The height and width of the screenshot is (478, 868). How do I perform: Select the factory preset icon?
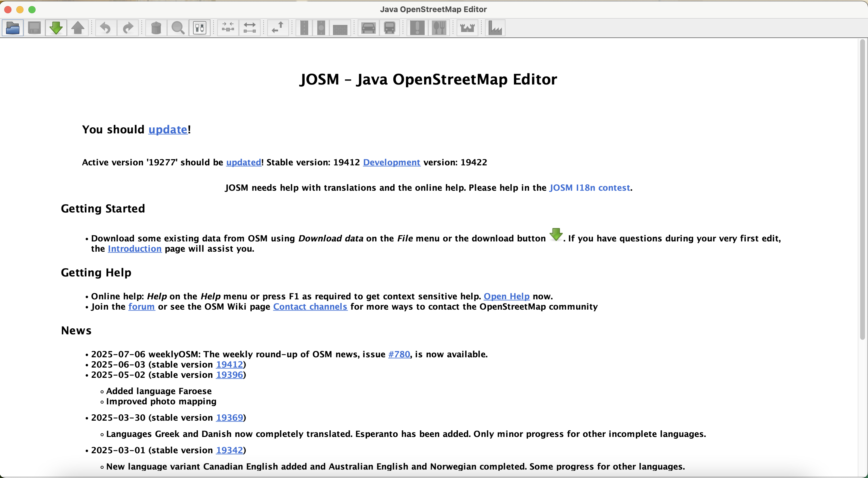pos(495,28)
